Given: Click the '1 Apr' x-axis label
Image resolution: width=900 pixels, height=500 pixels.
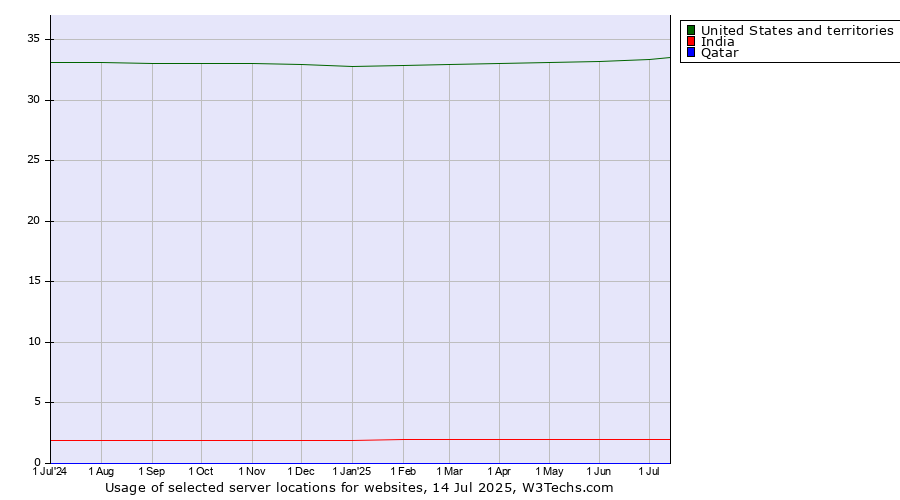Looking at the screenshot, I should (499, 471).
